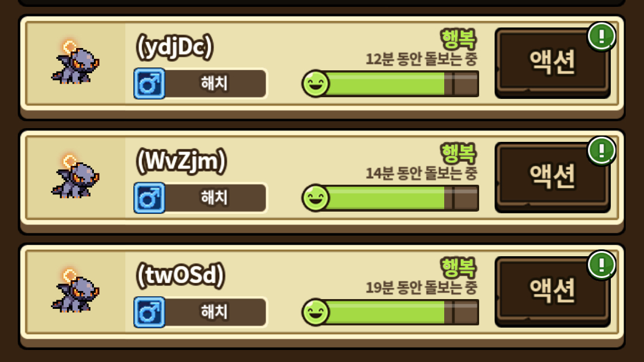Image resolution: width=644 pixels, height=362 pixels.
Task: Open the 액션 button for WvZjm
Action: 552,177
